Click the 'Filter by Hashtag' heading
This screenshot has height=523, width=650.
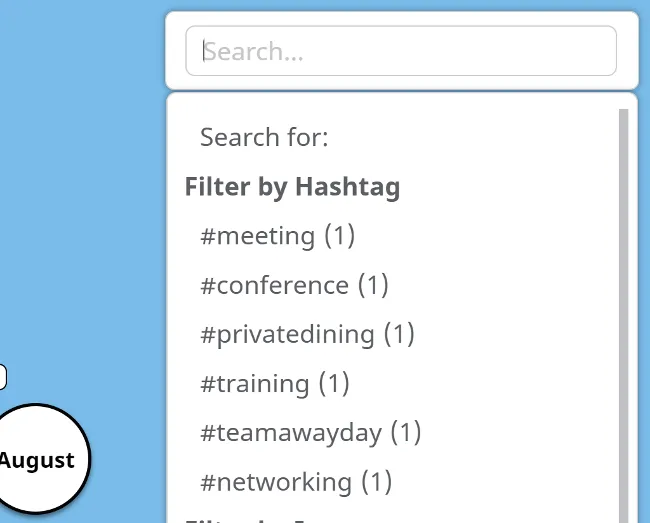[292, 187]
